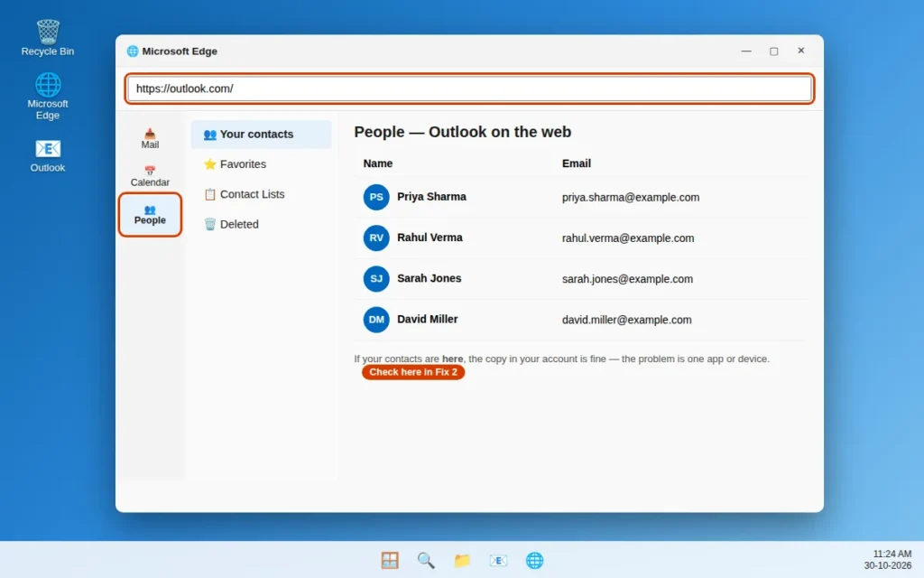924x578 pixels.
Task: Open taskbar Search magnifier
Action: [426, 560]
